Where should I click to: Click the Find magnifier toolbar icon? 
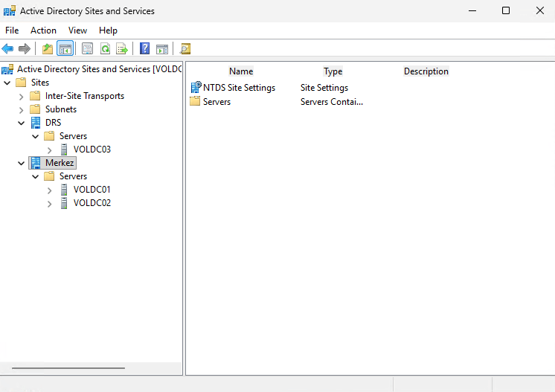185,49
